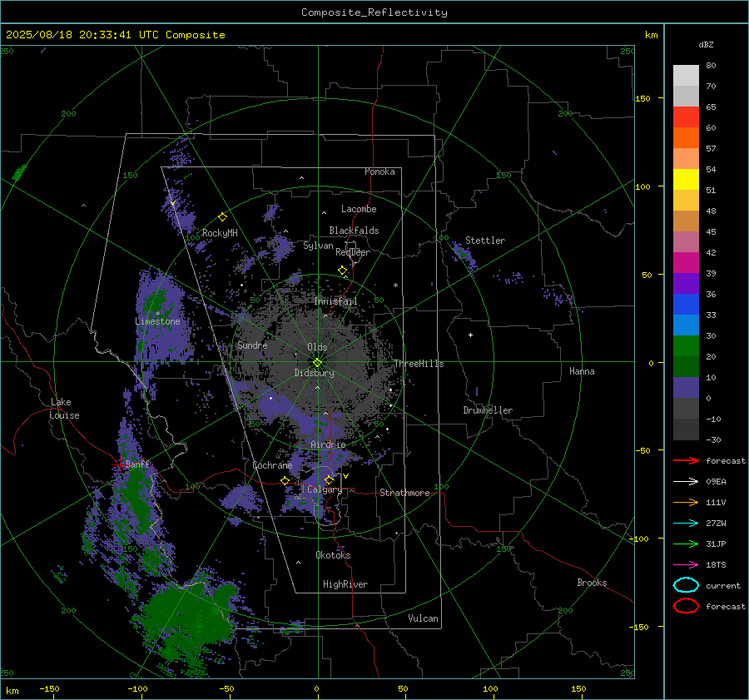
Task: Click the Limestone label
Action: click(x=157, y=321)
